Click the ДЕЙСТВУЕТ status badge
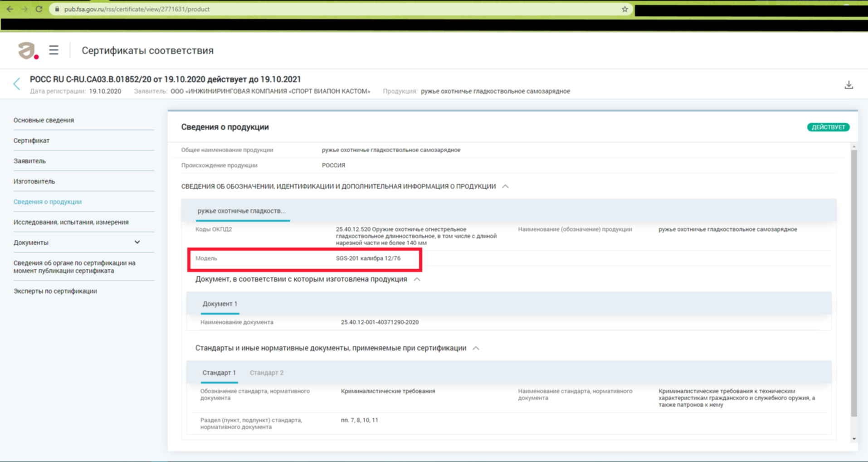The image size is (868, 462). [x=828, y=127]
